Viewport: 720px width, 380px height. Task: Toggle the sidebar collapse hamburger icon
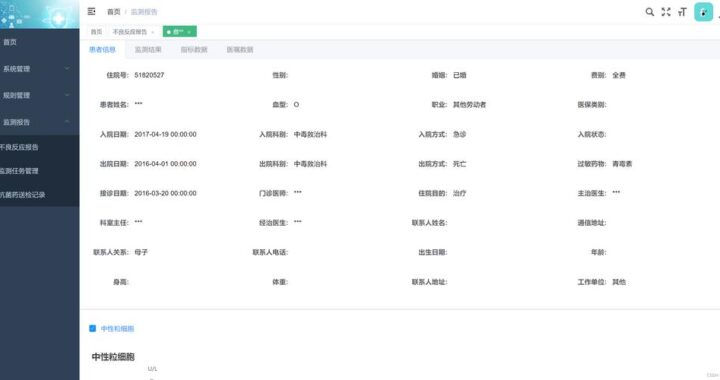pos(91,11)
